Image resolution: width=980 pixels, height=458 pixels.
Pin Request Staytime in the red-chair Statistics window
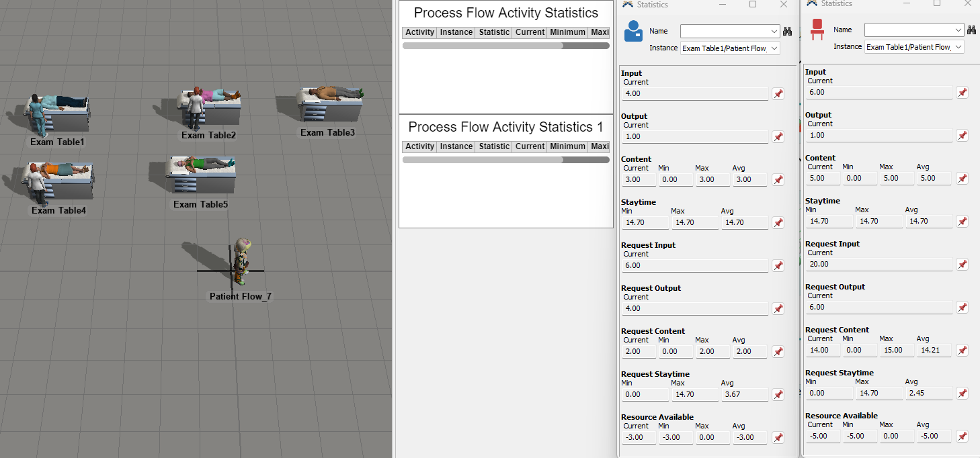(962, 394)
